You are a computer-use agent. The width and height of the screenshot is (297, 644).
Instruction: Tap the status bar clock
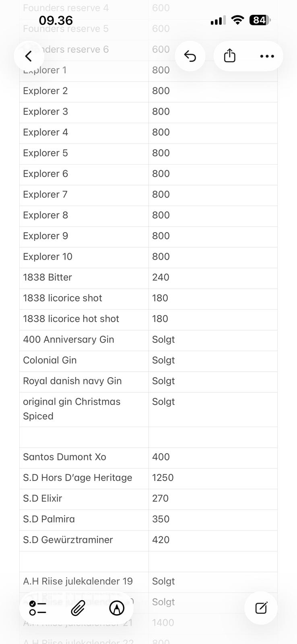click(x=56, y=20)
